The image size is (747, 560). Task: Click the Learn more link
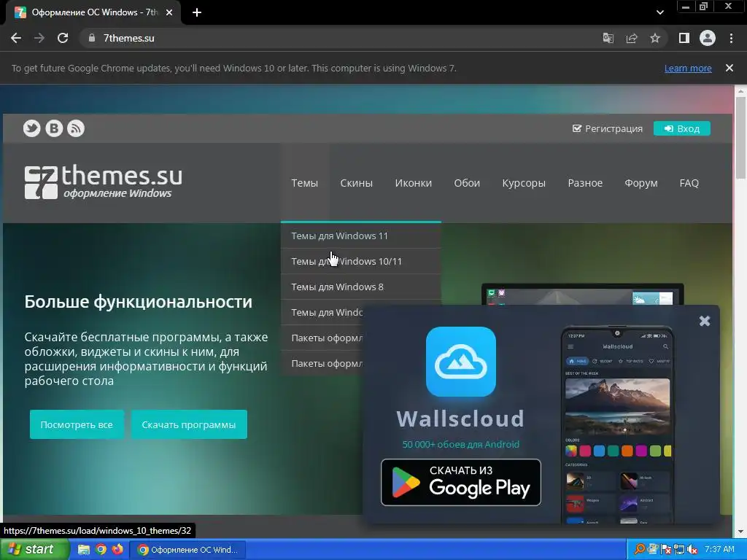coord(688,68)
